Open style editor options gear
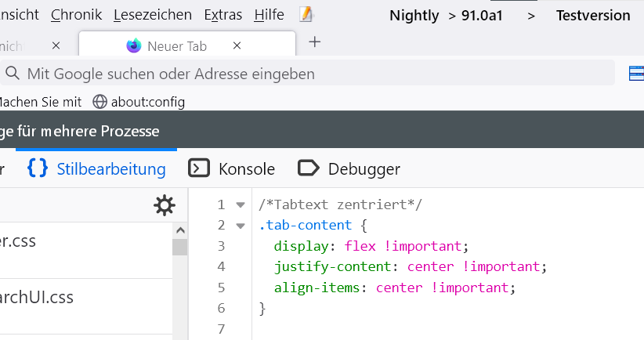Image resolution: width=644 pixels, height=340 pixels. coord(165,205)
